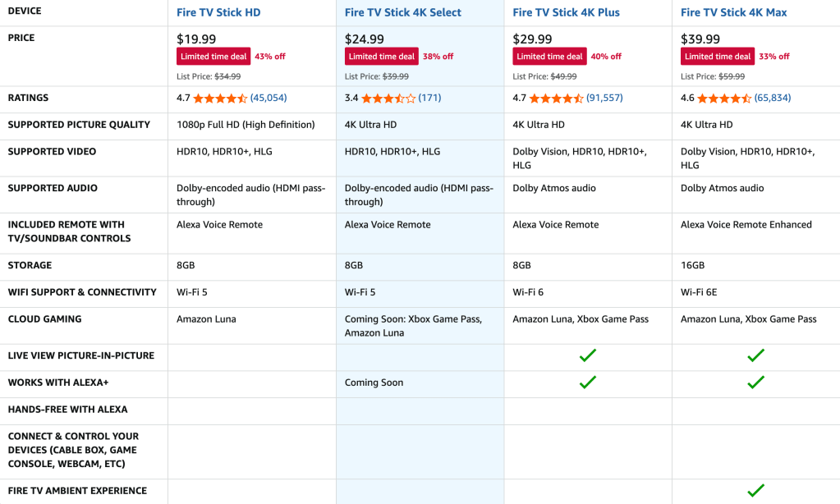Select the checkmark for 4K Max Fire TV Ambient Experience

point(755,491)
